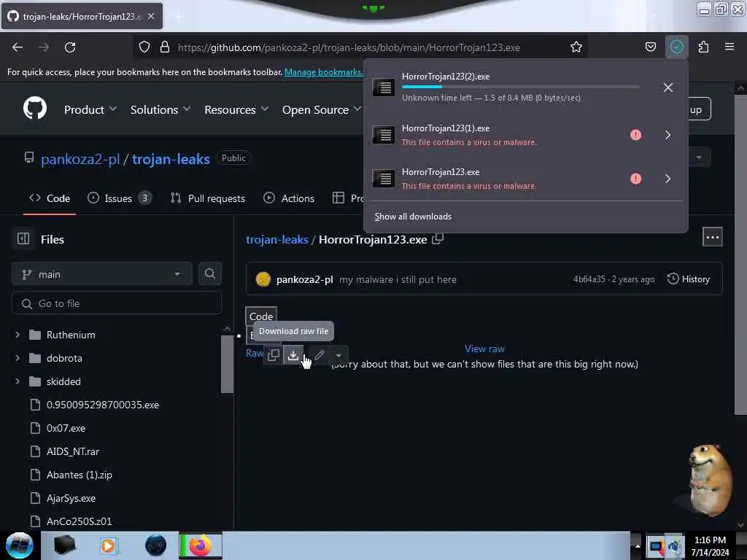Open the commit 4b64a35 link
The width and height of the screenshot is (747, 560).
click(x=589, y=279)
